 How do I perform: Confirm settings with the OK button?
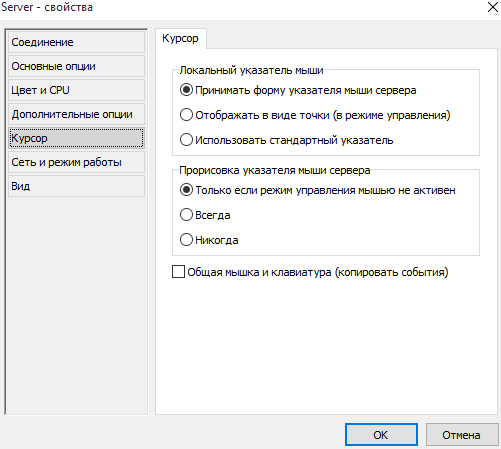tap(381, 434)
